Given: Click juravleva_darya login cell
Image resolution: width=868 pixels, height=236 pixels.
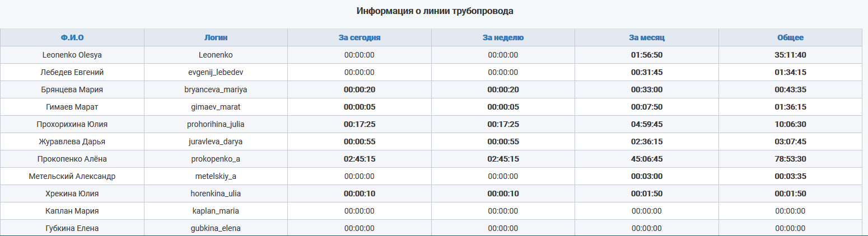Looking at the screenshot, I should (x=216, y=141).
